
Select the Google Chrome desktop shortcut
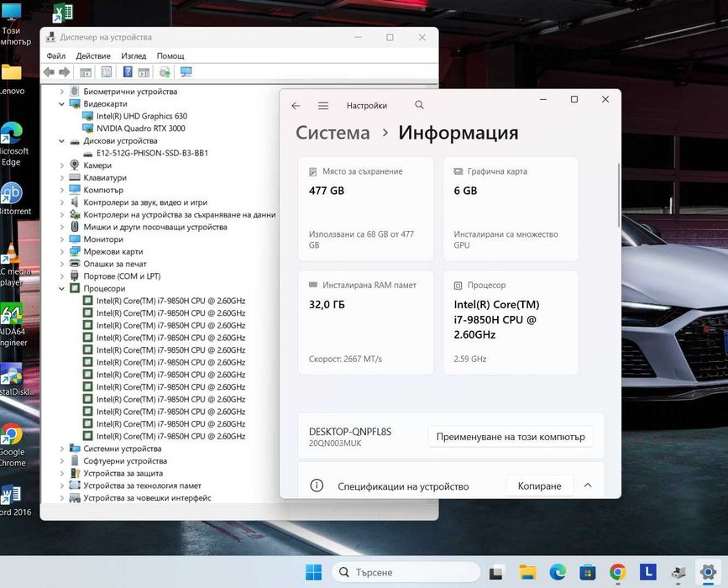(x=12, y=444)
